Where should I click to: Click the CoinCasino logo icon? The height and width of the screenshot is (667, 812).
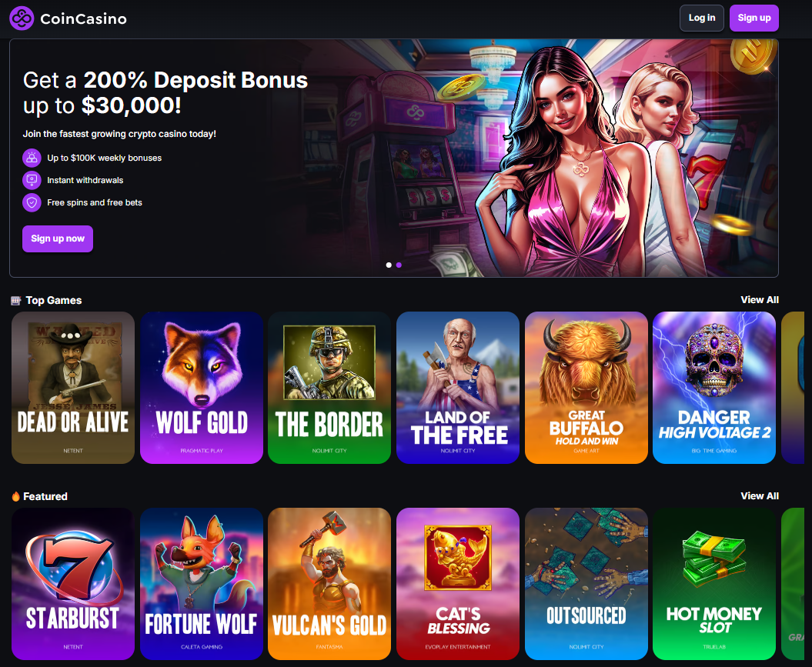[x=22, y=18]
